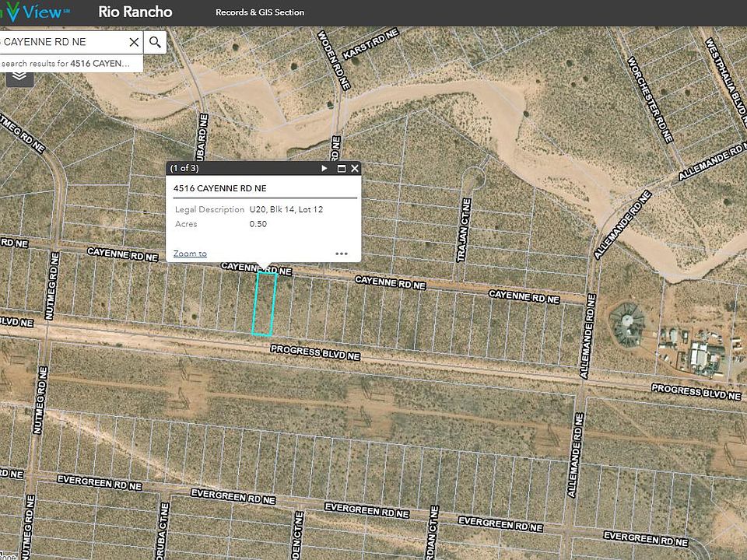This screenshot has width=747, height=560.
Task: Close the parcel info popup
Action: tap(355, 168)
